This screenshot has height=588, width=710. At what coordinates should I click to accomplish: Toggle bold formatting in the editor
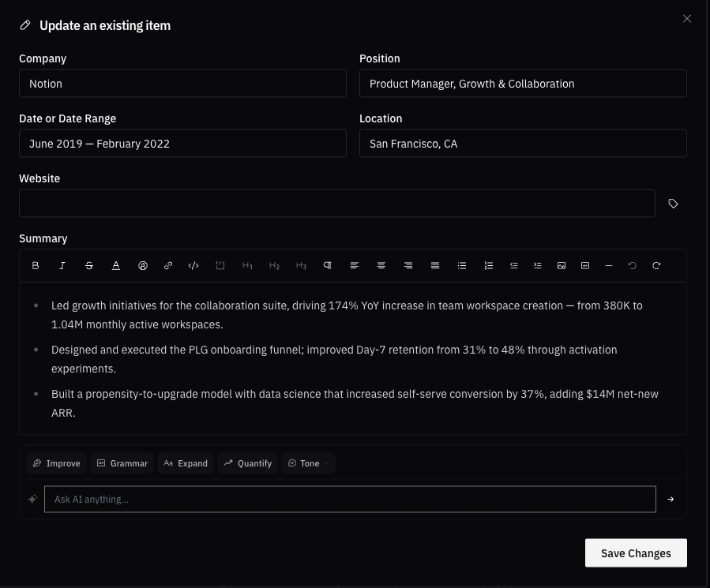pyautogui.click(x=36, y=265)
